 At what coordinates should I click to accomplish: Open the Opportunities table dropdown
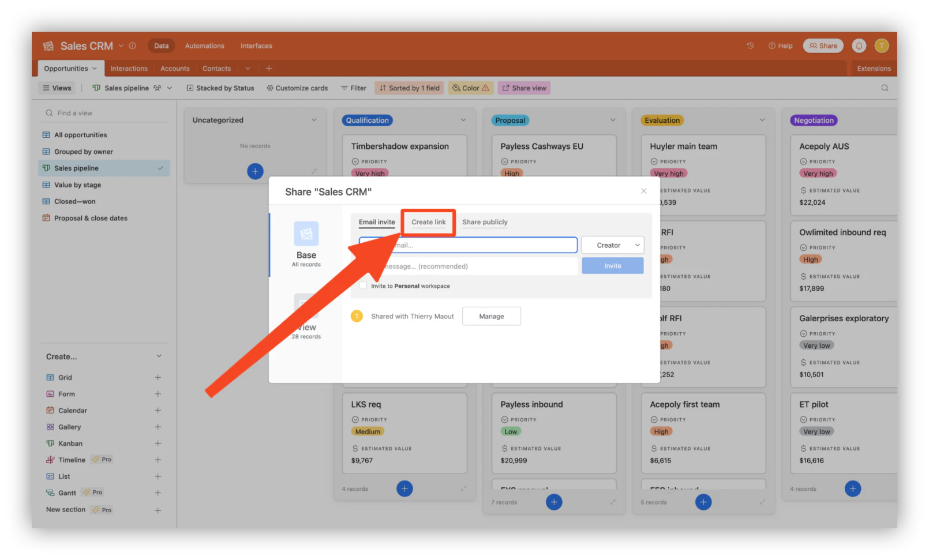click(x=94, y=68)
